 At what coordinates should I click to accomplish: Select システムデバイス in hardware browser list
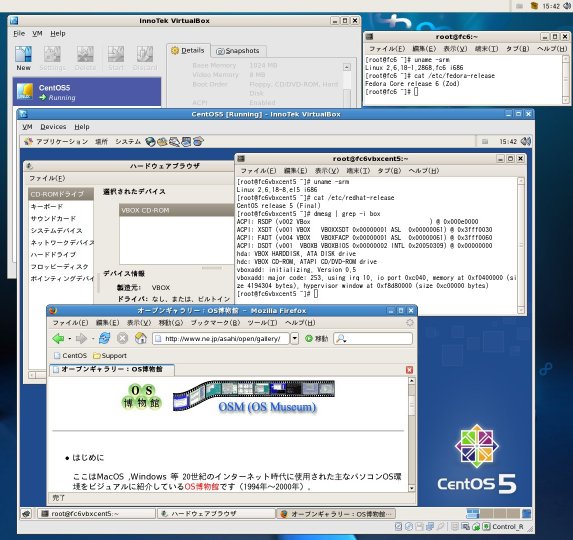pyautogui.click(x=56, y=231)
